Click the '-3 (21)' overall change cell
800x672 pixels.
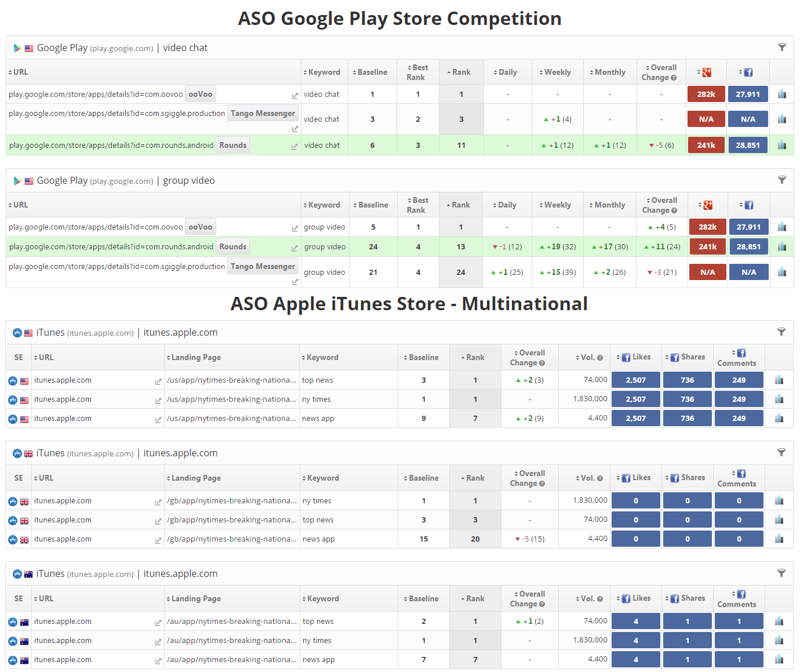pyautogui.click(x=662, y=272)
